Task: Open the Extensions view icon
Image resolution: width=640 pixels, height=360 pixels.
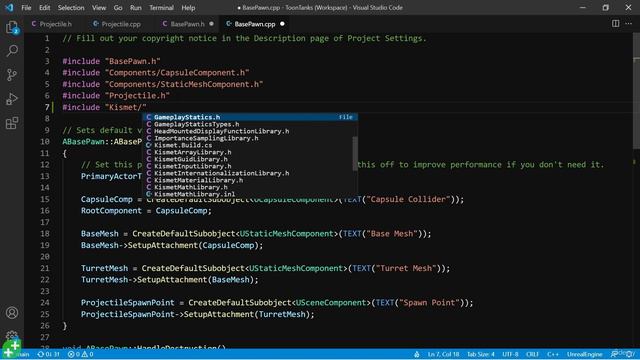Action: tap(12, 123)
